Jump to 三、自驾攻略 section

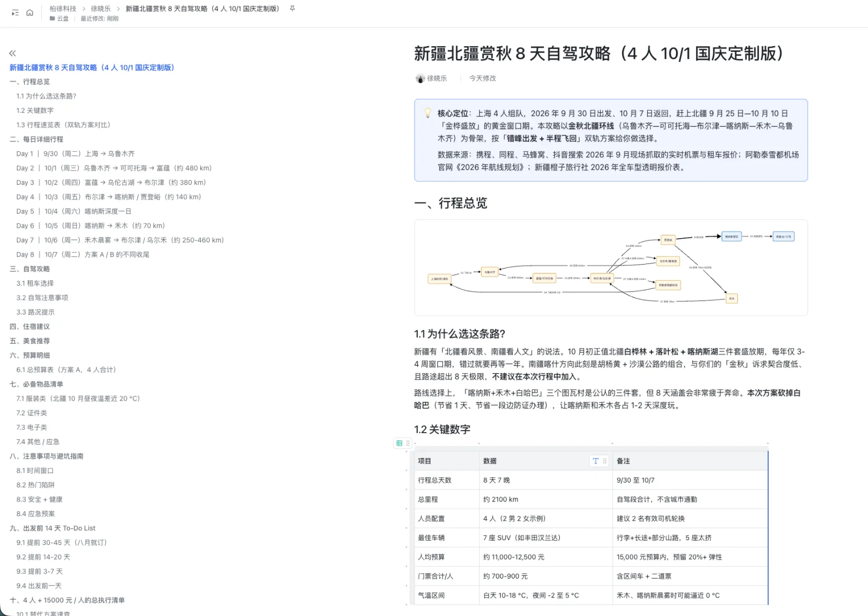coord(30,269)
